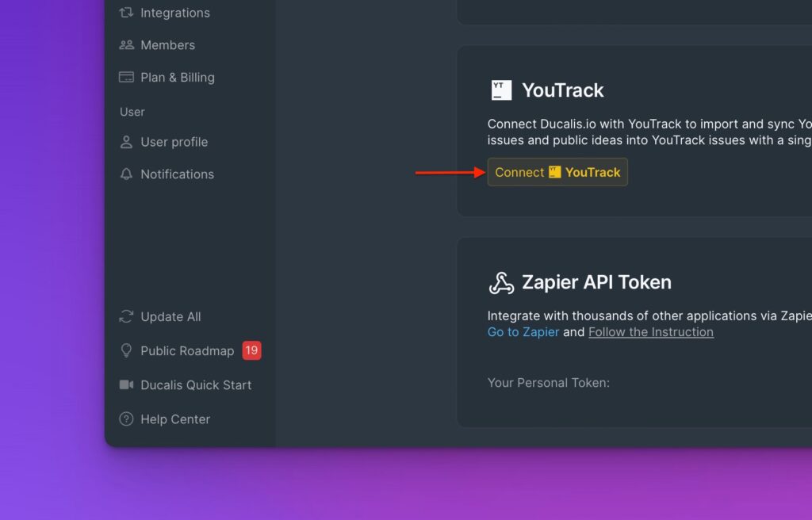This screenshot has width=812, height=520.
Task: Click the User profile person icon
Action: click(x=126, y=142)
